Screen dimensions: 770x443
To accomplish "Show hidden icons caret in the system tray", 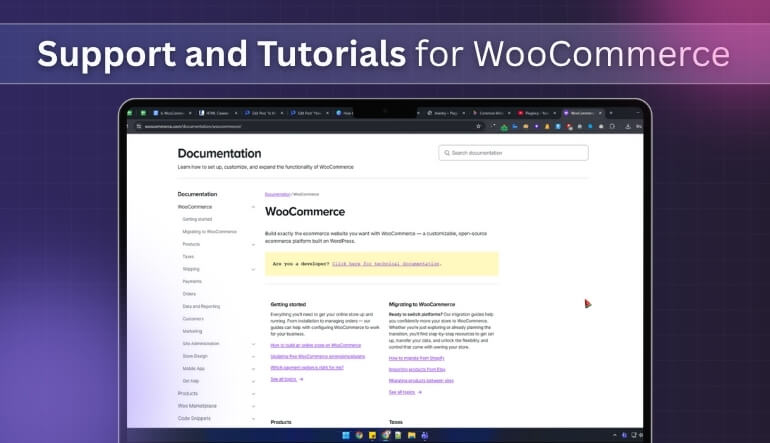I will (x=614, y=435).
